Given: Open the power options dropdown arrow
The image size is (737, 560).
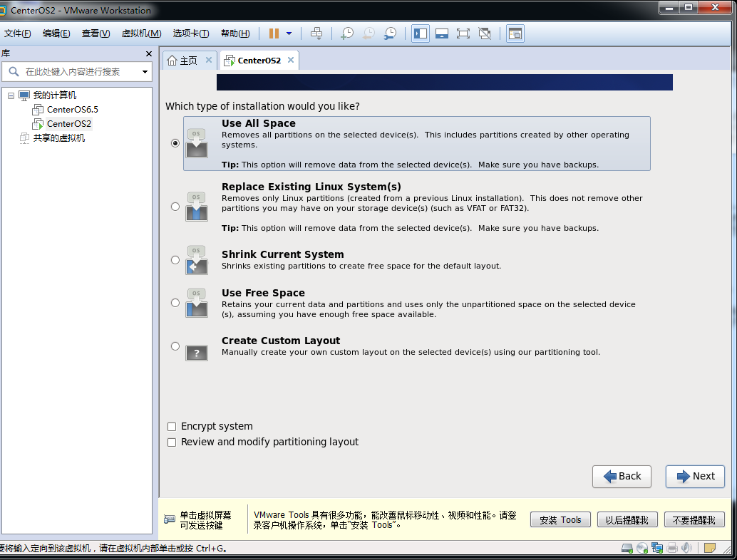Looking at the screenshot, I should [289, 33].
